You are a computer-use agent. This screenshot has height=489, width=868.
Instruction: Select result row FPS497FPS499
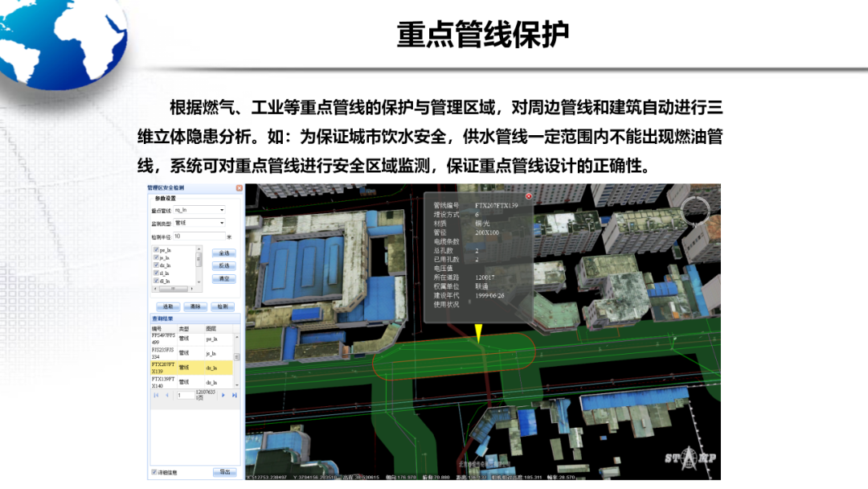[x=191, y=339]
